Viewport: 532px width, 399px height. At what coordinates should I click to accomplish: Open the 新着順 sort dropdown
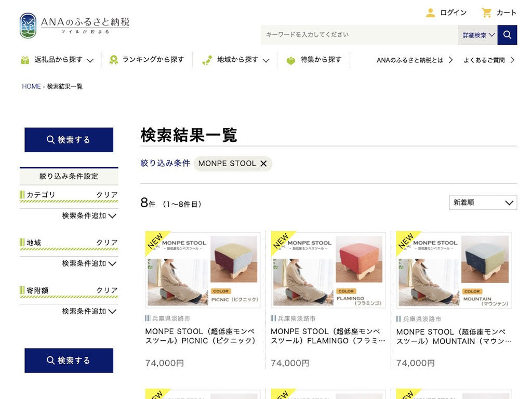(483, 203)
